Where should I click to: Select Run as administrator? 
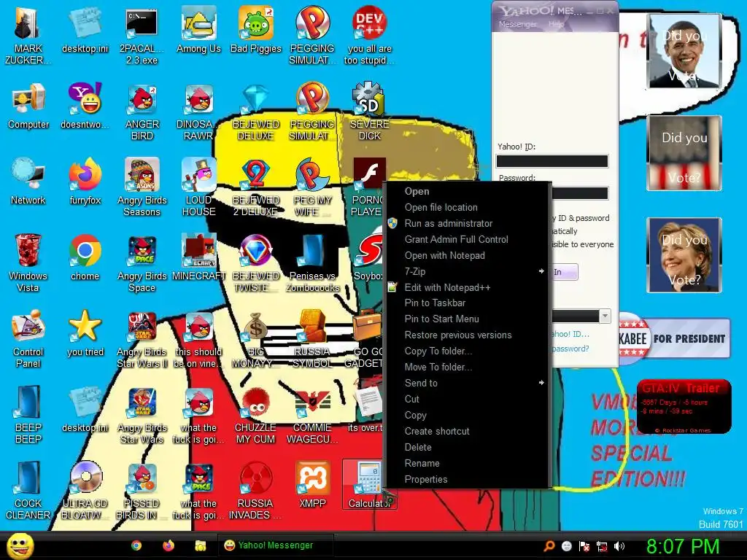click(x=449, y=223)
